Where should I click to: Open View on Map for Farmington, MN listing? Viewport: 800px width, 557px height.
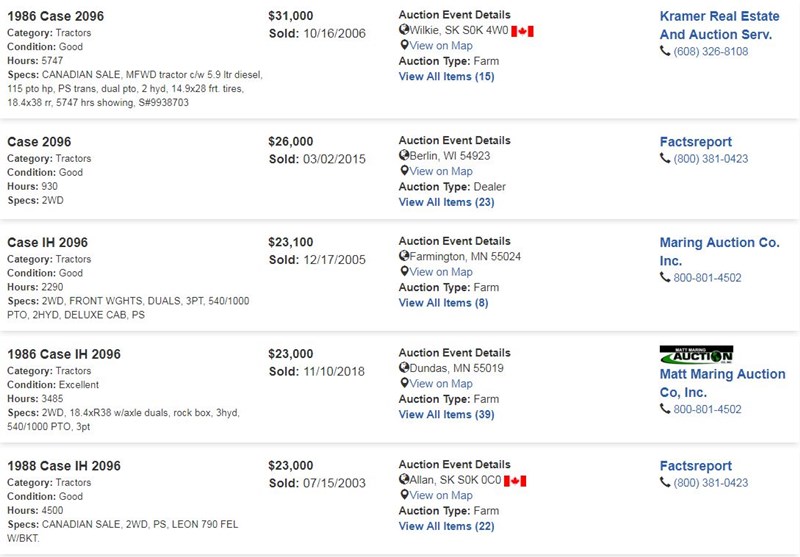click(x=441, y=272)
